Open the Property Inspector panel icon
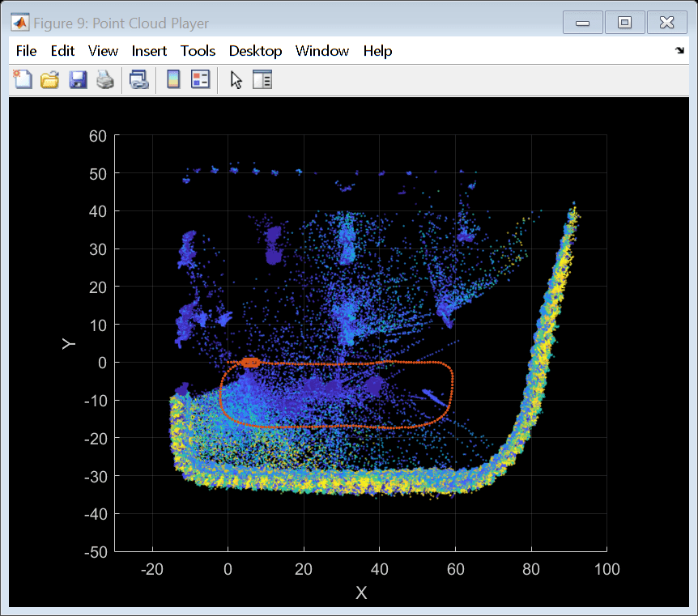The image size is (698, 616). tap(262, 79)
